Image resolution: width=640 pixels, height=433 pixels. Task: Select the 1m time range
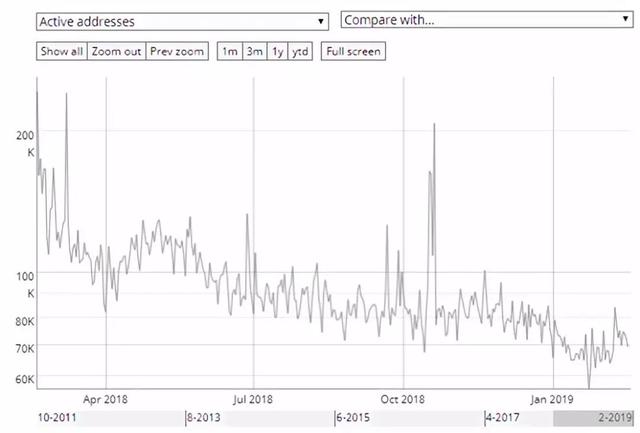pyautogui.click(x=229, y=51)
